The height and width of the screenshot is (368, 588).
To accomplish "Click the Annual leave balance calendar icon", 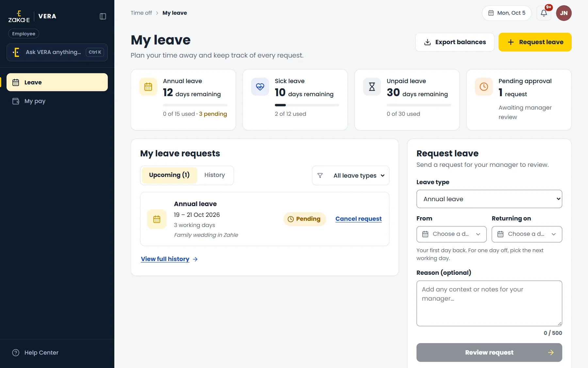I will point(148,87).
